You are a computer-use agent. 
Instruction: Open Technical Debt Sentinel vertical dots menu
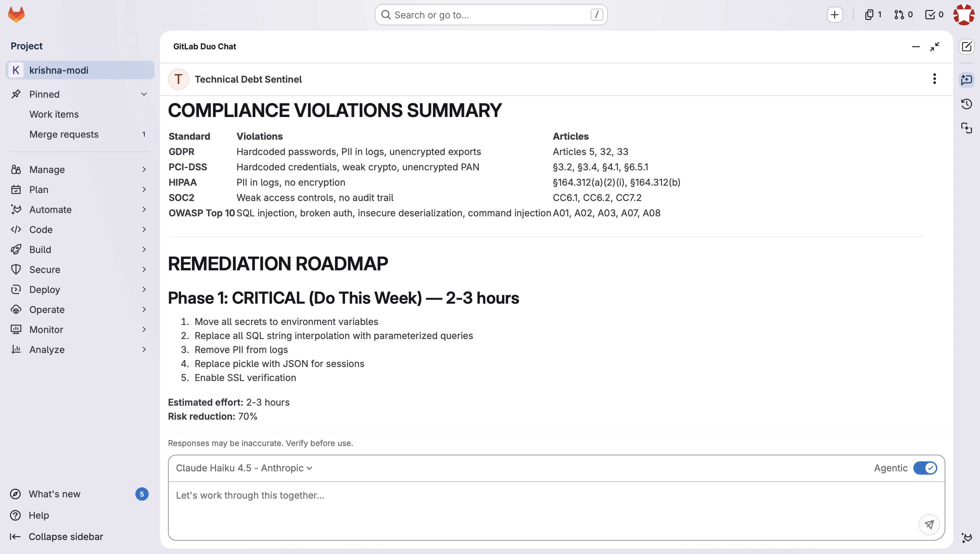click(934, 79)
